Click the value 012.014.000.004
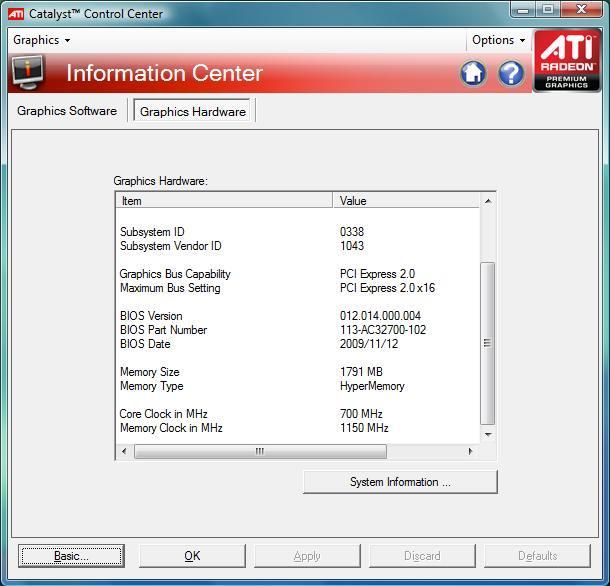 [380, 316]
